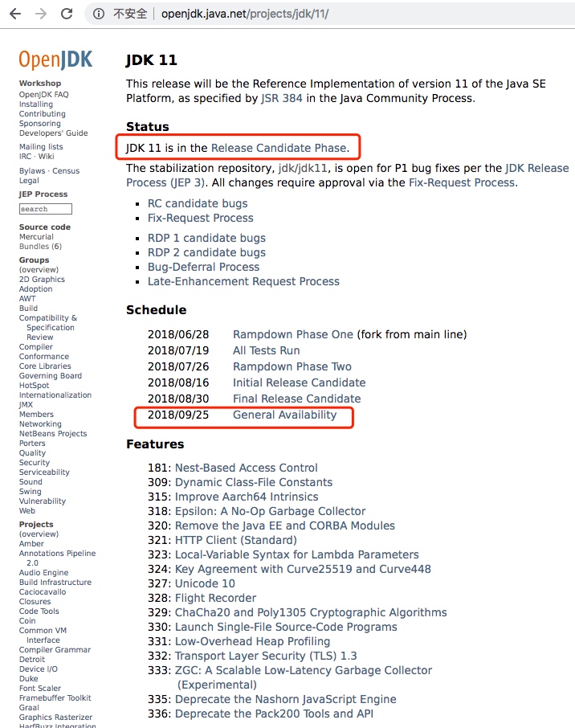The width and height of the screenshot is (575, 728).
Task: Open Launch Single-File Source-Code Programs
Action: pyautogui.click(x=286, y=627)
